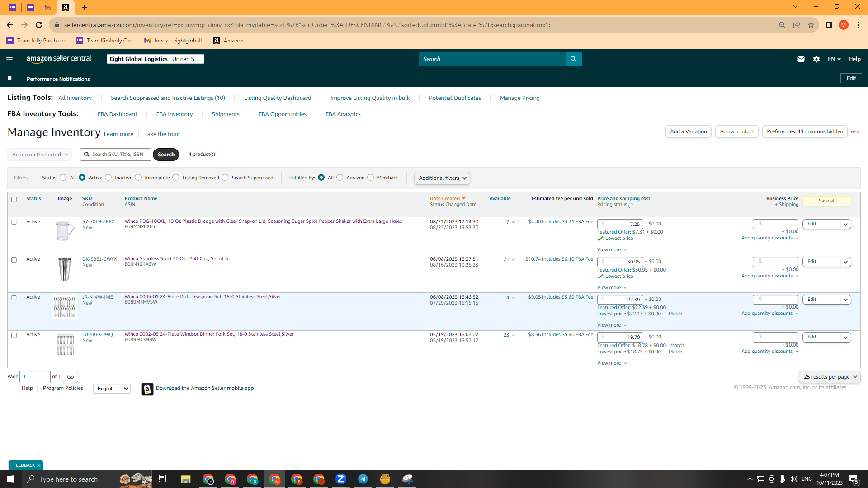Screen dimensions: 868x488
Task: Expand available quantity chevron for Dinner Fork row
Action: 514,335
